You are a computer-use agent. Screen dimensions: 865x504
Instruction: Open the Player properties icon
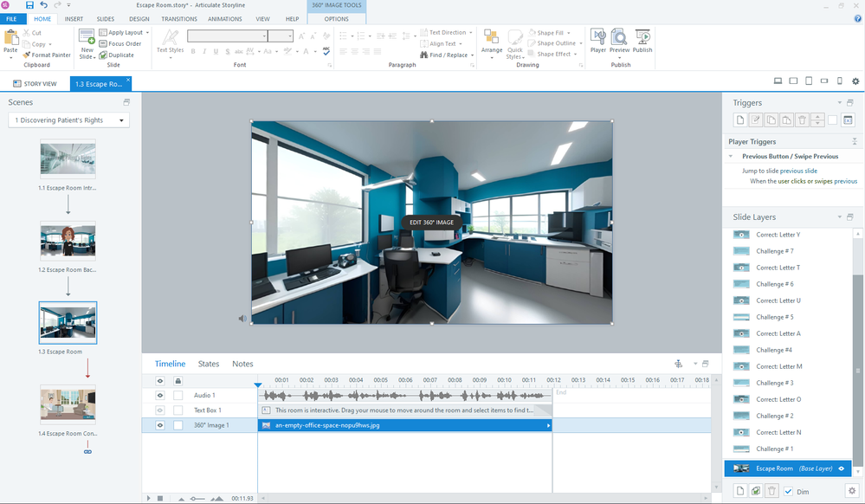pyautogui.click(x=597, y=38)
